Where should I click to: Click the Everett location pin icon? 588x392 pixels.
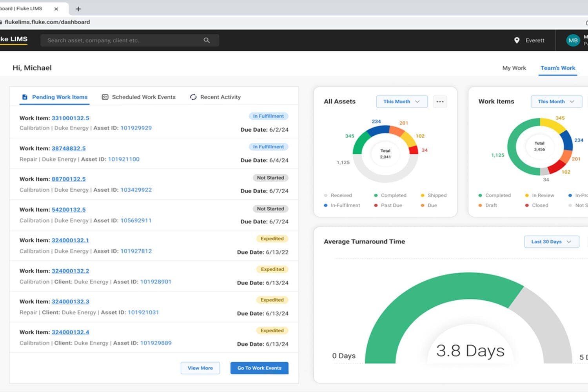click(517, 40)
